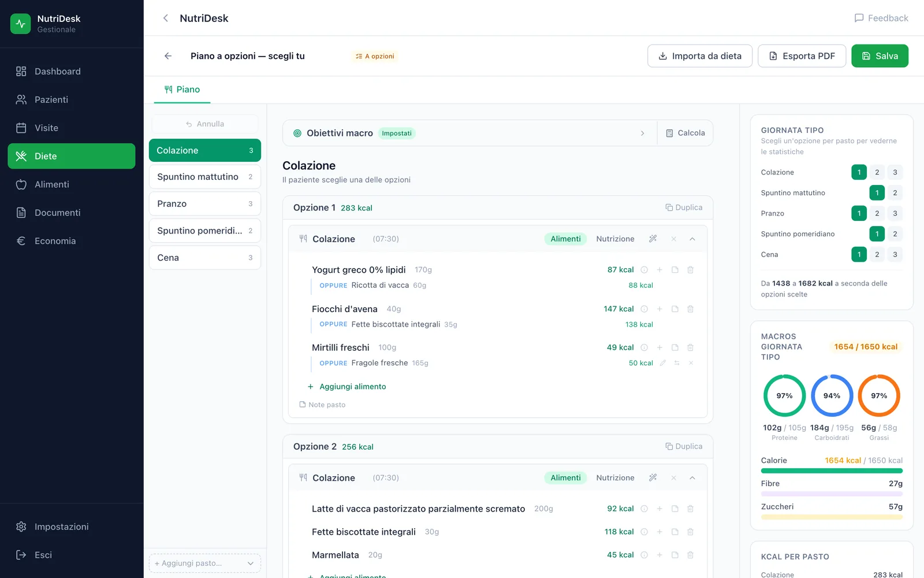Select option 2 for Spuntino mattutino in Giornata tipo
Image resolution: width=924 pixels, height=578 pixels.
tap(895, 193)
